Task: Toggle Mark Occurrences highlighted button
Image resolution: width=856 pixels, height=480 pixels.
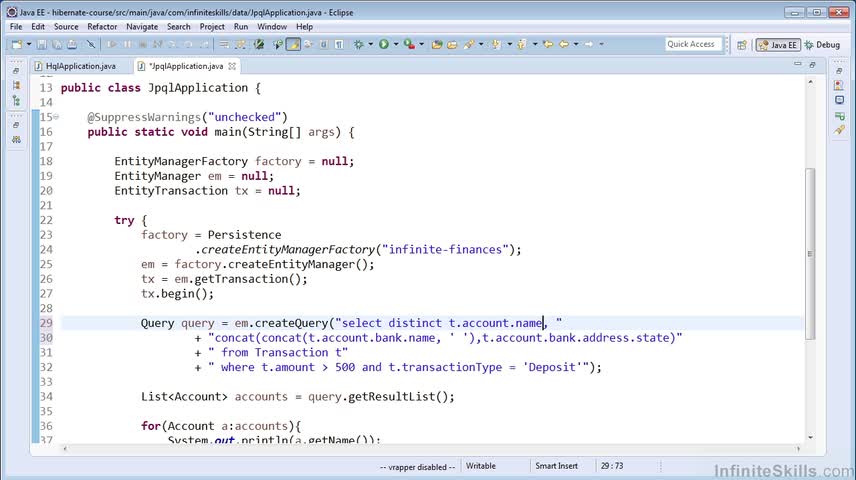Action: (293, 44)
